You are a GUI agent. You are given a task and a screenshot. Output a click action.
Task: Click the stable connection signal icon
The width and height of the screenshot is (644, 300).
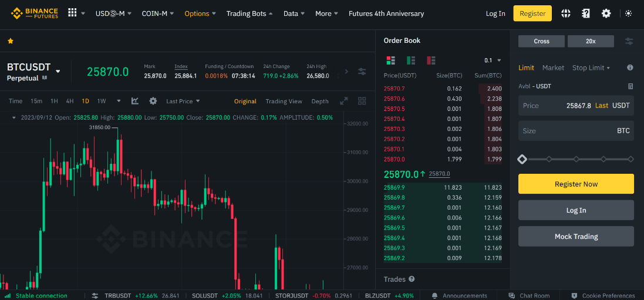(x=8, y=295)
